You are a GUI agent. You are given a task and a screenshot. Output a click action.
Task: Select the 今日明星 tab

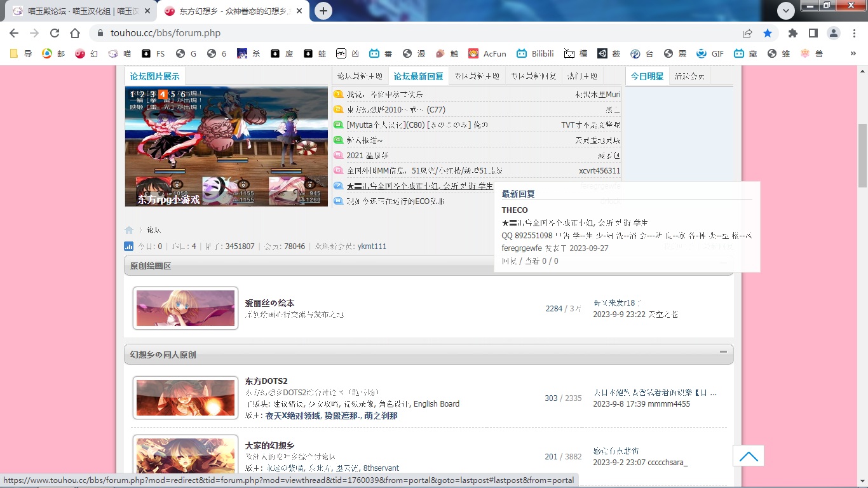[x=647, y=76]
